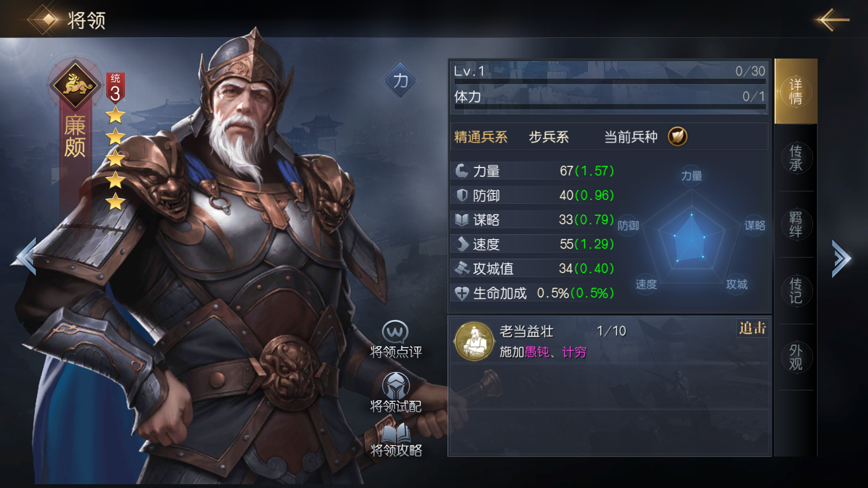Open 将领点评 comment icon
Image resolution: width=868 pixels, height=488 pixels.
click(395, 331)
